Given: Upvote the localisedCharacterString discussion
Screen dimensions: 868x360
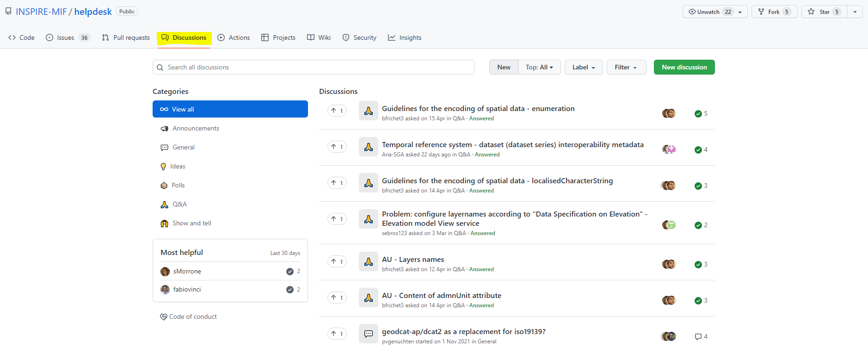Looking at the screenshot, I should pos(337,183).
